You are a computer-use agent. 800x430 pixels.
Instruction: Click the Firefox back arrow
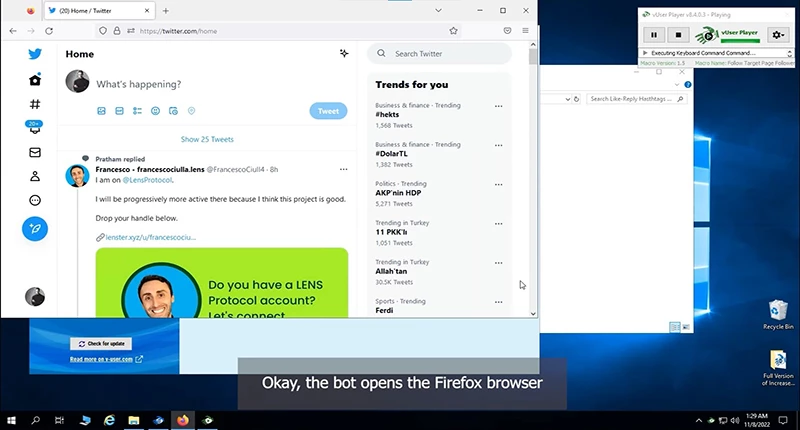coord(13,31)
